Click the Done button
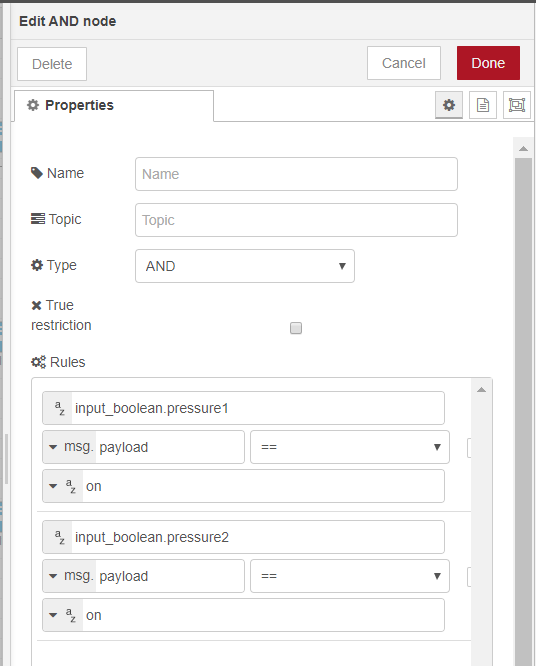536x666 pixels. pos(488,63)
